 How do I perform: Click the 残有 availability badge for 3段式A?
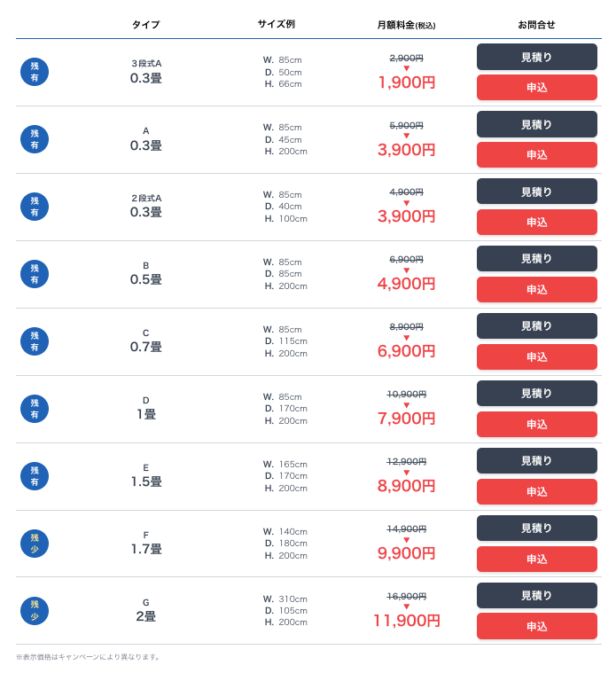[x=35, y=72]
